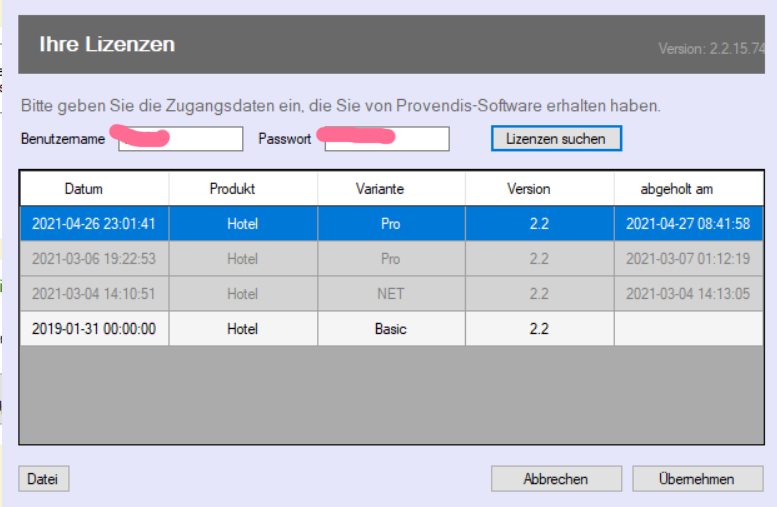
Task: Click the Variante column header
Action: pyautogui.click(x=380, y=188)
